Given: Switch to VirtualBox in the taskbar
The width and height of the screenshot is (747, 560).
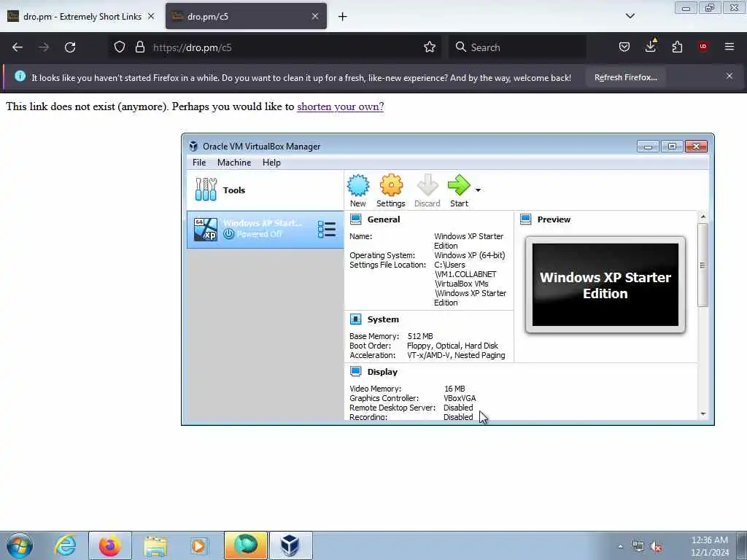Looking at the screenshot, I should coord(290,545).
